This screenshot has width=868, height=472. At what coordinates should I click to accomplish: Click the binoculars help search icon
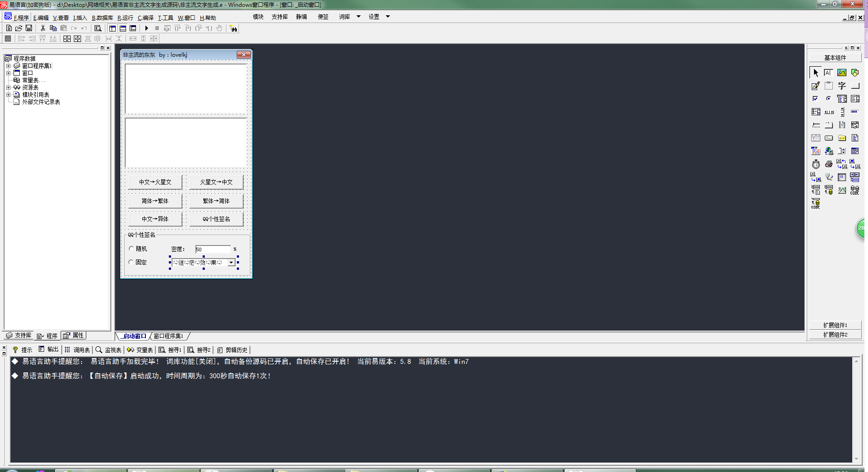click(x=233, y=28)
